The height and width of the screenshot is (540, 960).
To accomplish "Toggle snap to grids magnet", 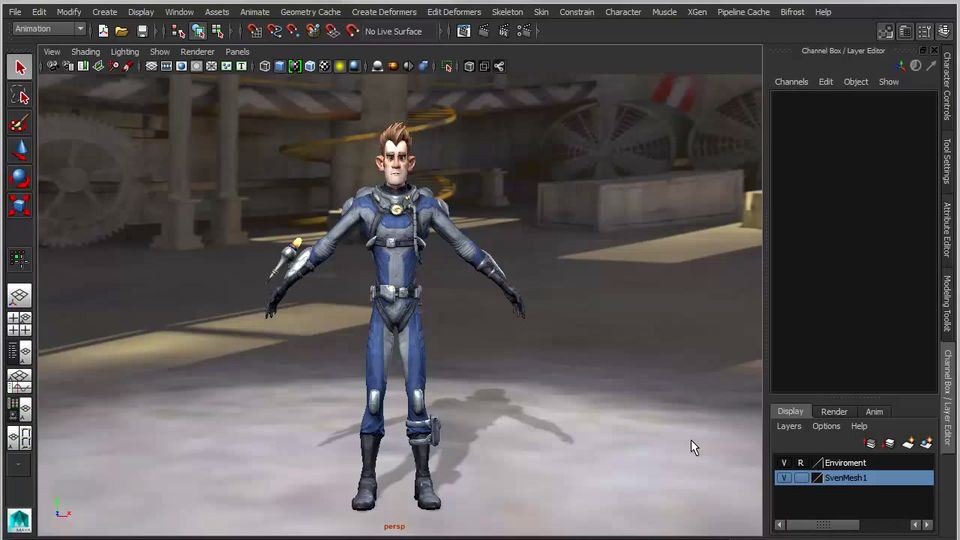I will tap(255, 31).
